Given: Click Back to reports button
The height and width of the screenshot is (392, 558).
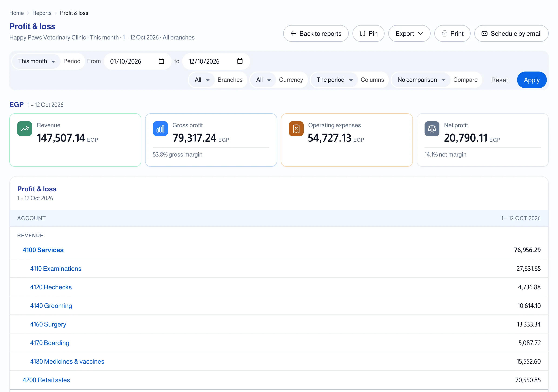Looking at the screenshot, I should [316, 33].
